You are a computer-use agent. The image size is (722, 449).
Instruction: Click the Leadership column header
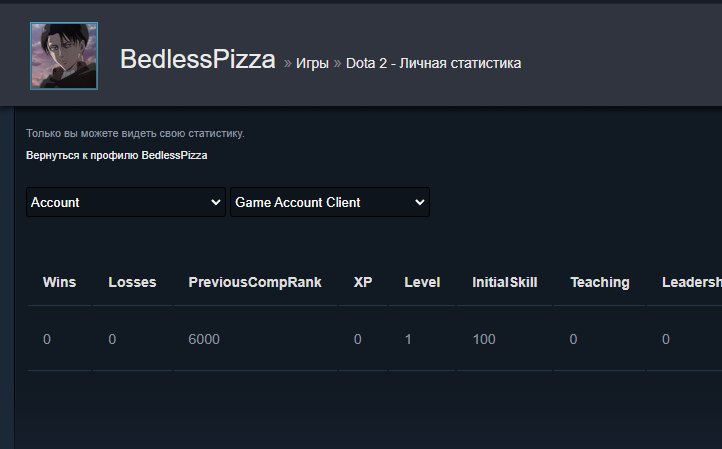(692, 282)
